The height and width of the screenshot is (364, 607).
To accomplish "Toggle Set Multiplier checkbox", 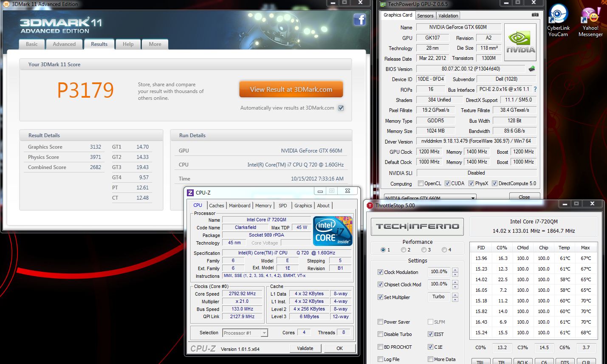I will [380, 297].
